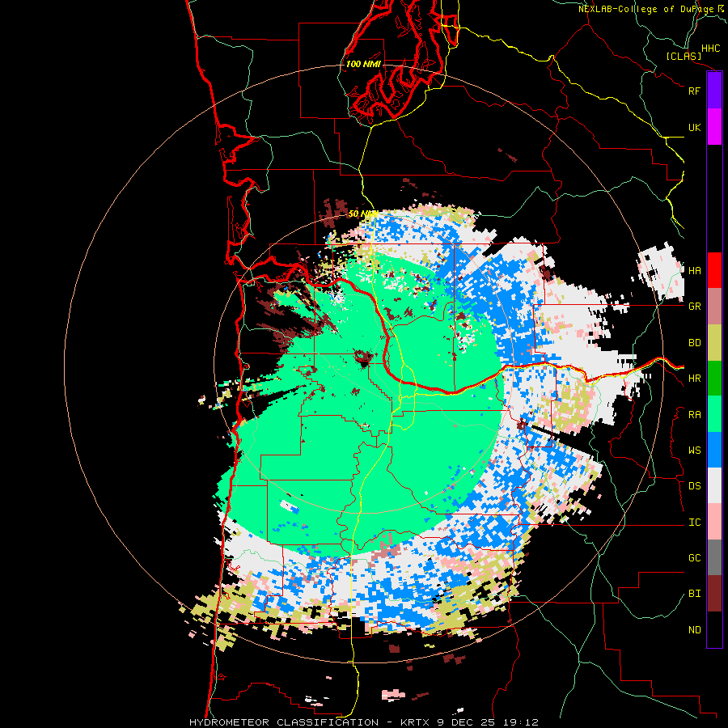Image resolution: width=728 pixels, height=728 pixels.
Task: Select the blue WS legend swatch
Action: click(714, 450)
